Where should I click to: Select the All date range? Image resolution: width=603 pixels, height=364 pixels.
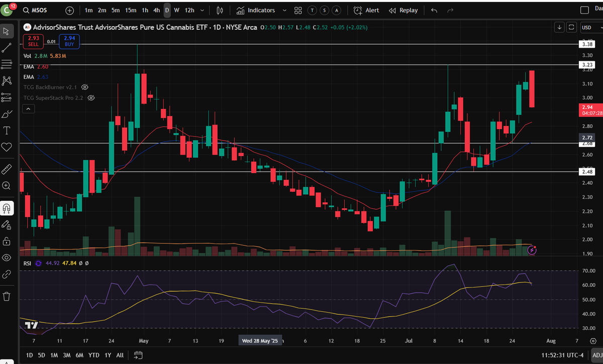[120, 355]
